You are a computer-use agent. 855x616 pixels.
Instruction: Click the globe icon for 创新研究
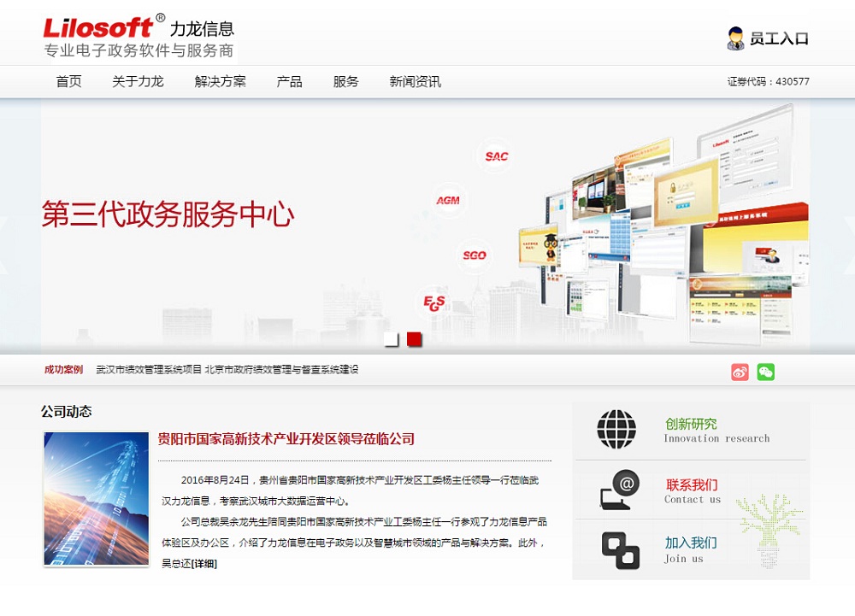(x=616, y=430)
